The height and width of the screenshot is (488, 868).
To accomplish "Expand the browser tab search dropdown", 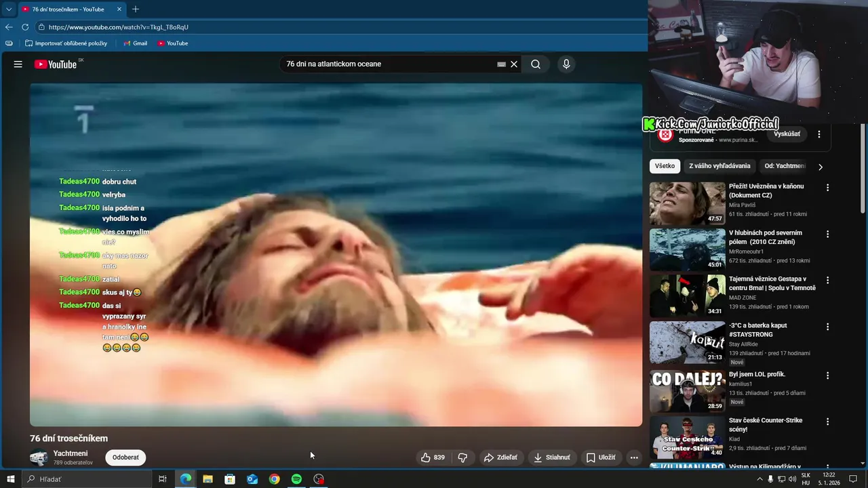I will pos(9,9).
